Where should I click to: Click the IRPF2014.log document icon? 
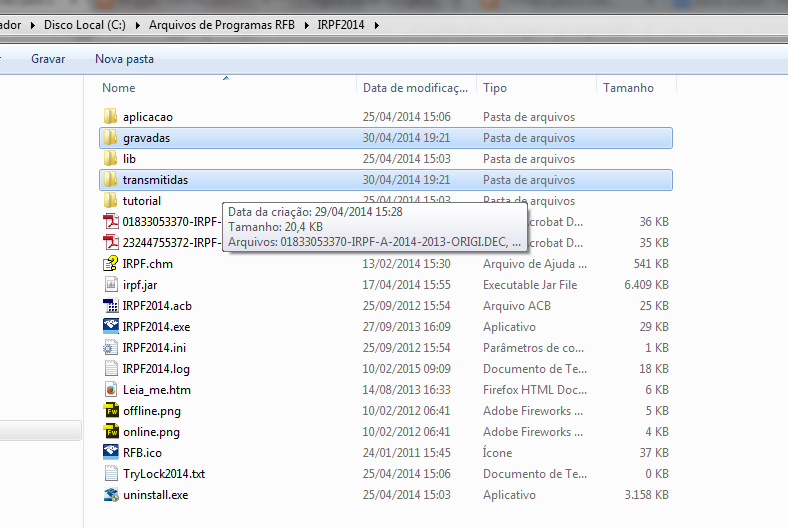[x=111, y=369]
